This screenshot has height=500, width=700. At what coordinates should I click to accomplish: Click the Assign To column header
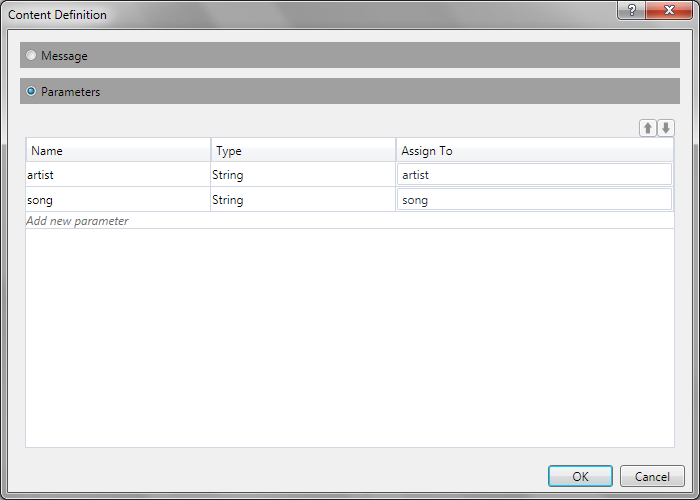pos(535,150)
